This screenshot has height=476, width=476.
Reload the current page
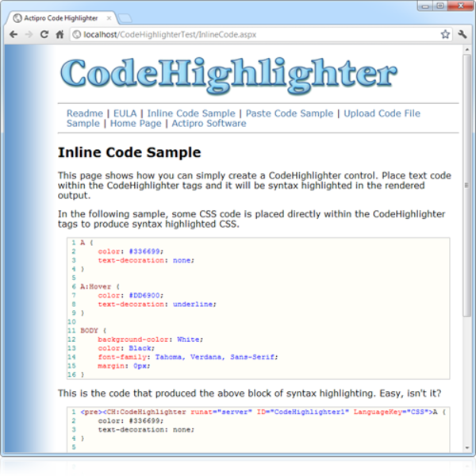(44, 35)
